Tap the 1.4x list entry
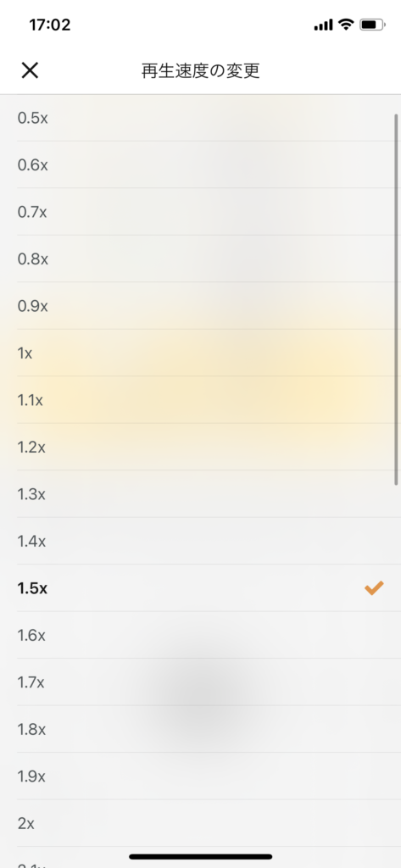This screenshot has width=401, height=868. pyautogui.click(x=200, y=542)
